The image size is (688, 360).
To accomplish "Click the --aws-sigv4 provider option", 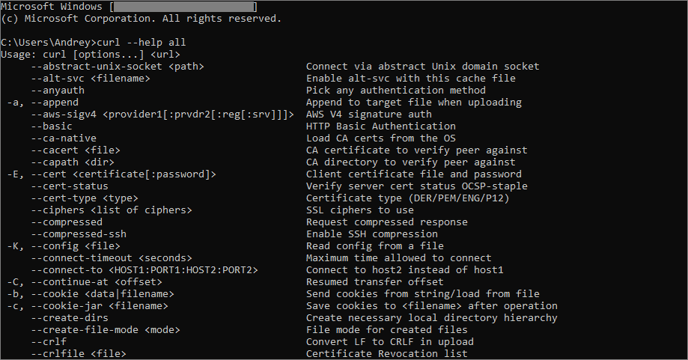I will coord(162,115).
